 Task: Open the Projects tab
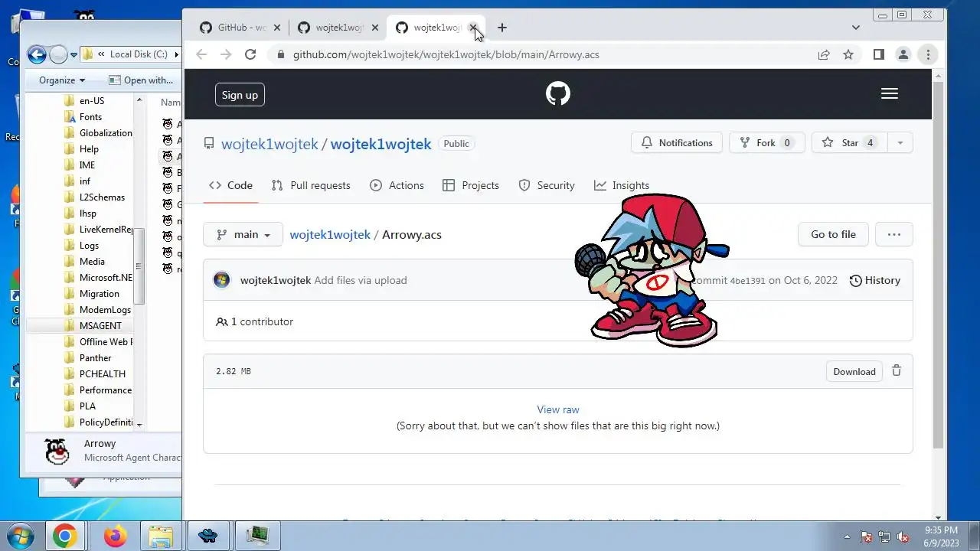[471, 185]
